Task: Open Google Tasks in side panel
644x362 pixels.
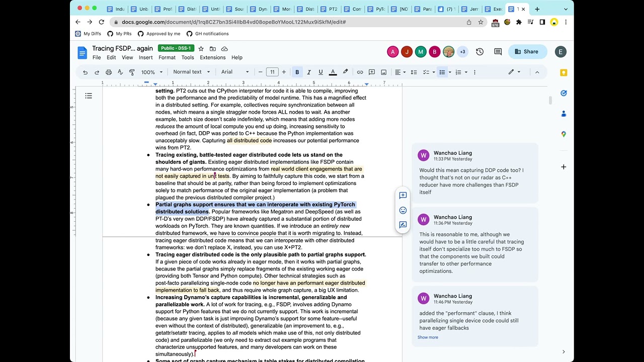Action: coord(563,93)
